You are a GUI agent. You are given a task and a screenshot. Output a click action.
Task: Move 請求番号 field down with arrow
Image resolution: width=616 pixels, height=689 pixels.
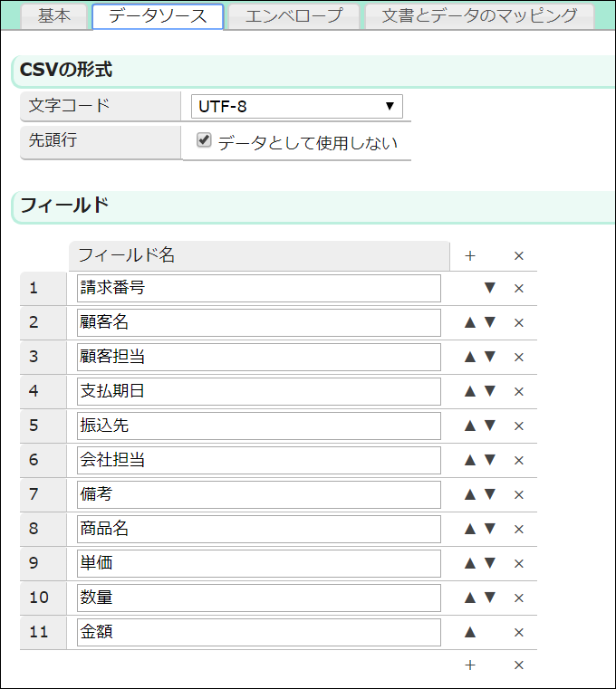point(490,288)
